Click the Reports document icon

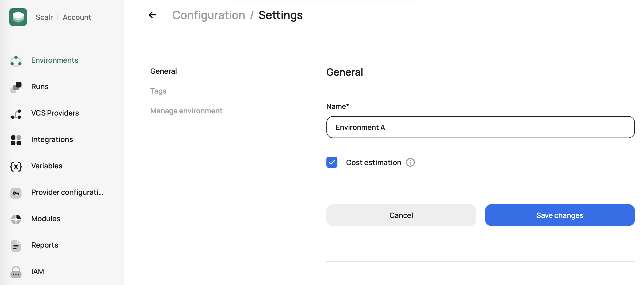pyautogui.click(x=16, y=246)
